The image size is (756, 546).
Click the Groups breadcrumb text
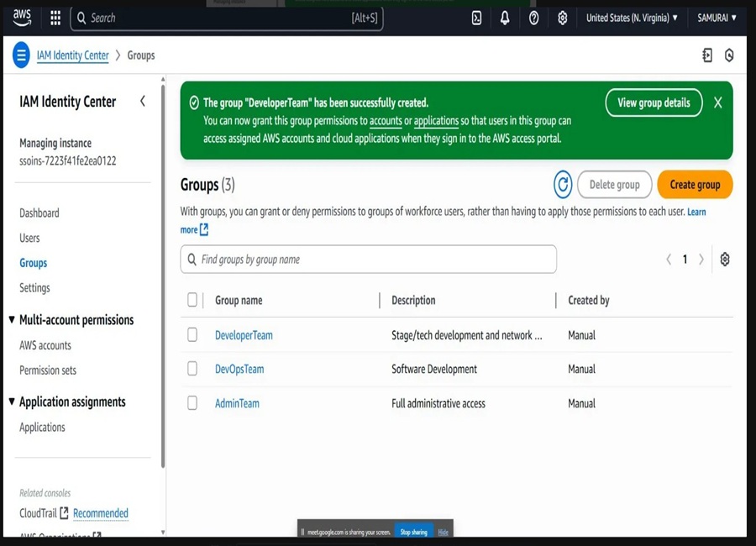pos(141,55)
